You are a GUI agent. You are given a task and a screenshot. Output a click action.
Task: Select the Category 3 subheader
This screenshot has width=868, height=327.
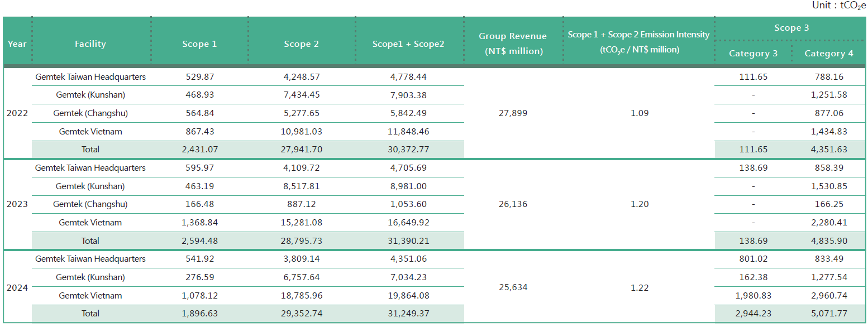point(753,54)
